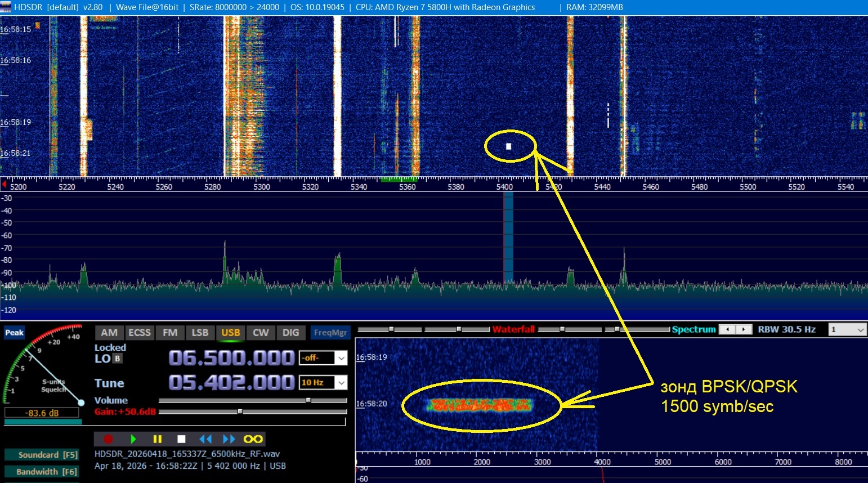This screenshot has width=868, height=483.
Task: Click the Tune frequency display 05.402.000
Action: [x=231, y=383]
